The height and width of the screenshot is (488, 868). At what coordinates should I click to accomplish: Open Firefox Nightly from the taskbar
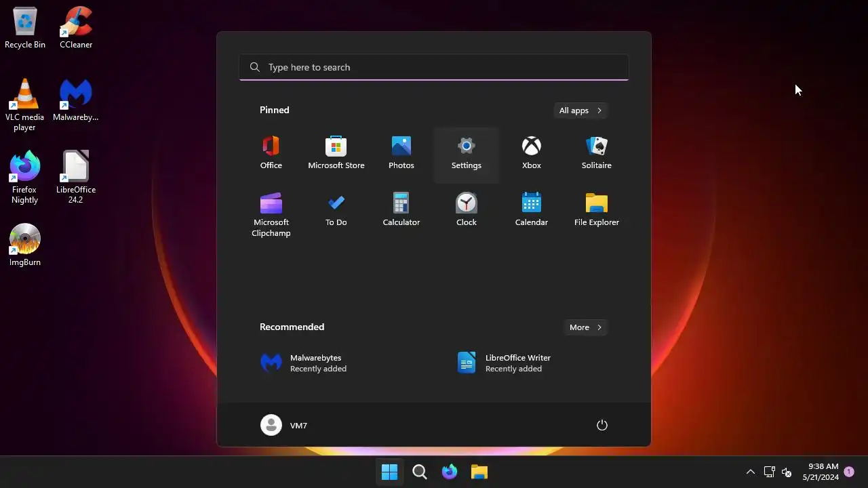pyautogui.click(x=450, y=472)
